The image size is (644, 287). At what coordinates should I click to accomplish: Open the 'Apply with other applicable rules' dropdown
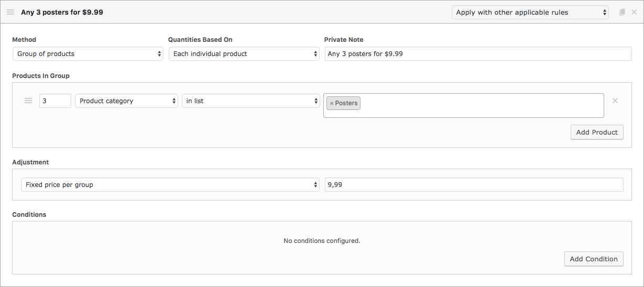point(530,12)
